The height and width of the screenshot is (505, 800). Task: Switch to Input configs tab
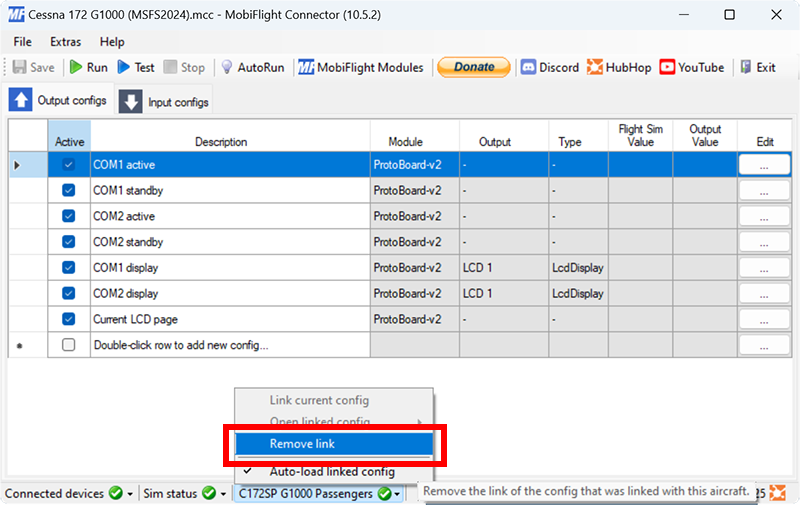tap(164, 102)
